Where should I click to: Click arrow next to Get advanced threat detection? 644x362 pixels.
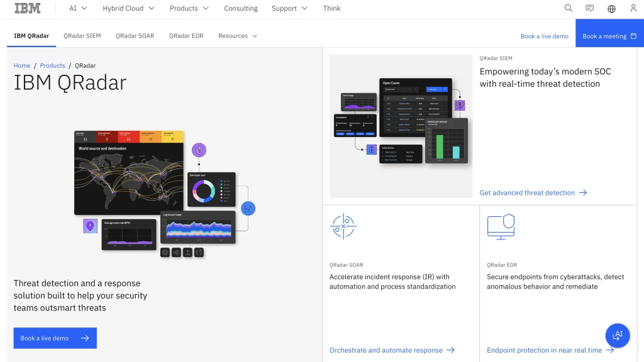[x=583, y=192]
